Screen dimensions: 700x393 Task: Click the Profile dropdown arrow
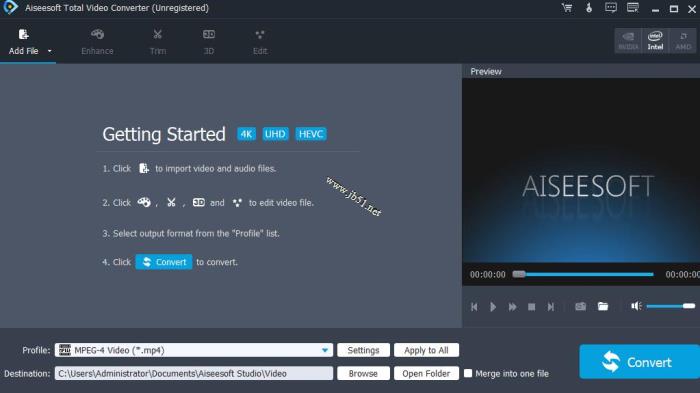pyautogui.click(x=325, y=351)
